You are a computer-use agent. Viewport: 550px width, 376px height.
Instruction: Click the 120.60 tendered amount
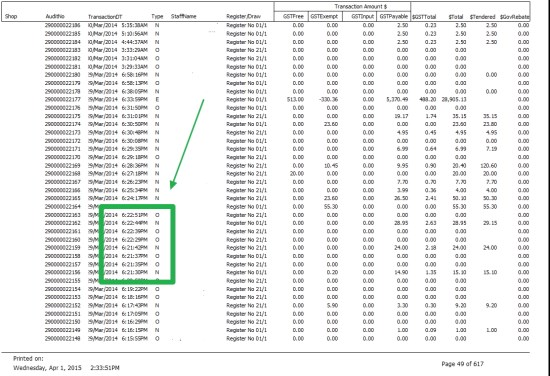point(488,165)
